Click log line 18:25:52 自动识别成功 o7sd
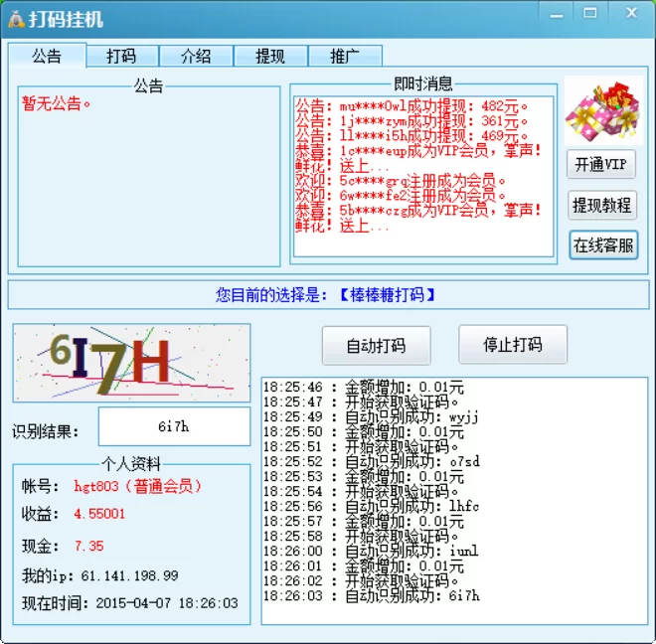656x644 pixels. click(372, 462)
